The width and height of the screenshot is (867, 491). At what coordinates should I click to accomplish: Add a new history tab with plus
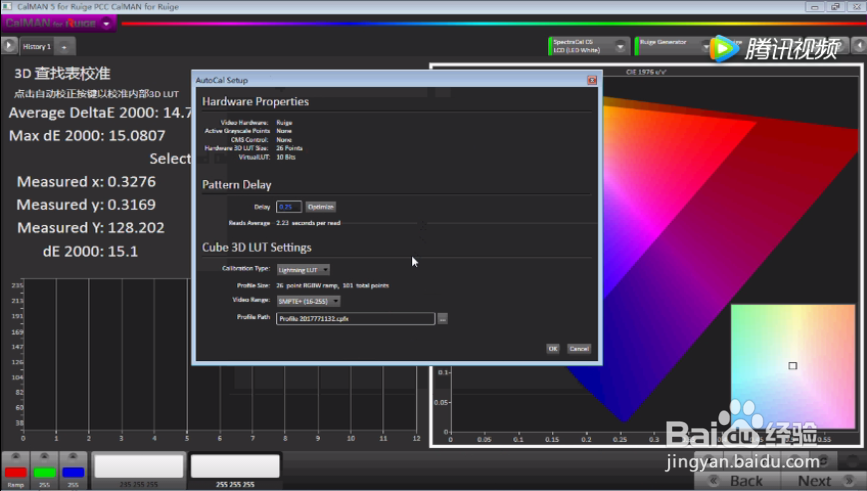click(x=64, y=47)
